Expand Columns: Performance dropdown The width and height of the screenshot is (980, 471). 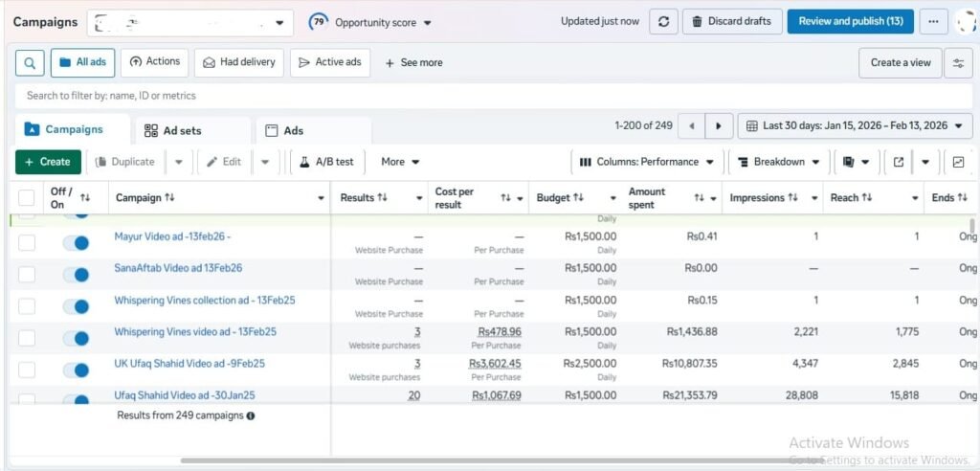(x=647, y=162)
